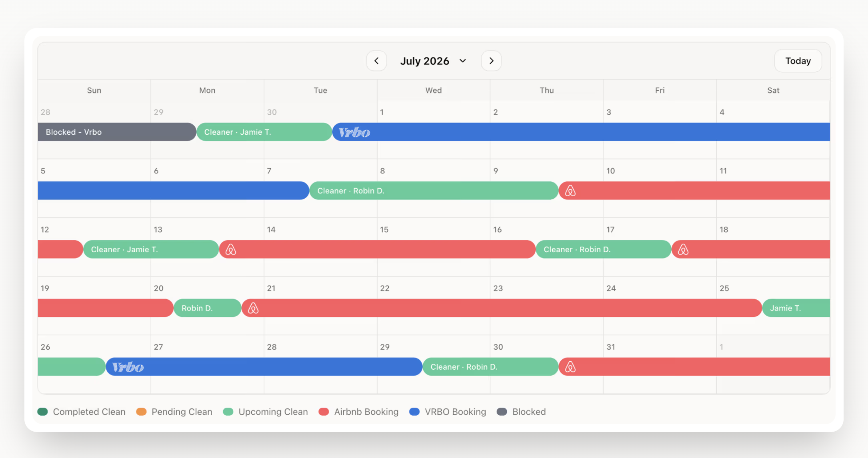Click Airbnb icon on July 17 booking
Screen dimensions: 868x458
point(683,250)
